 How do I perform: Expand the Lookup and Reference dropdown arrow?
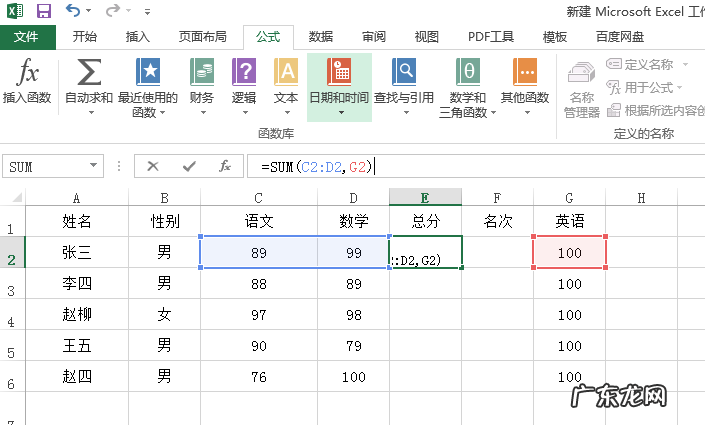click(406, 112)
